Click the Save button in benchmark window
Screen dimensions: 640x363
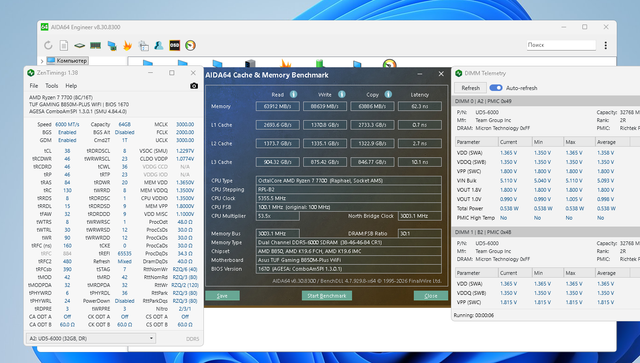click(x=222, y=296)
